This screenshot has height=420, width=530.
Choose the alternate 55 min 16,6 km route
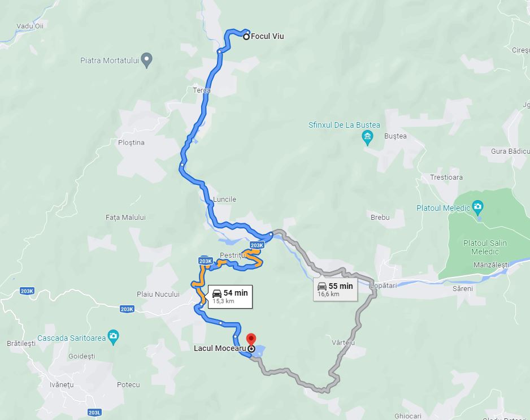335,289
